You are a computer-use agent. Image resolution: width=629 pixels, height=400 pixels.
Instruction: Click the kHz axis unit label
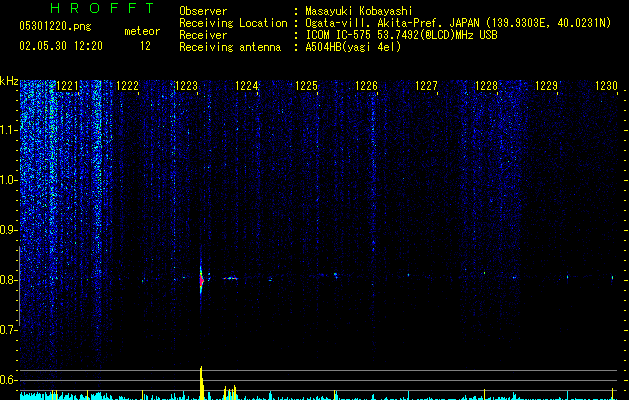(9, 81)
